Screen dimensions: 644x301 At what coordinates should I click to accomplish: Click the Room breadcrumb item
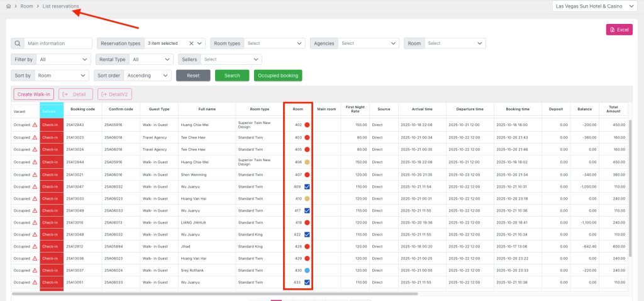pos(26,6)
